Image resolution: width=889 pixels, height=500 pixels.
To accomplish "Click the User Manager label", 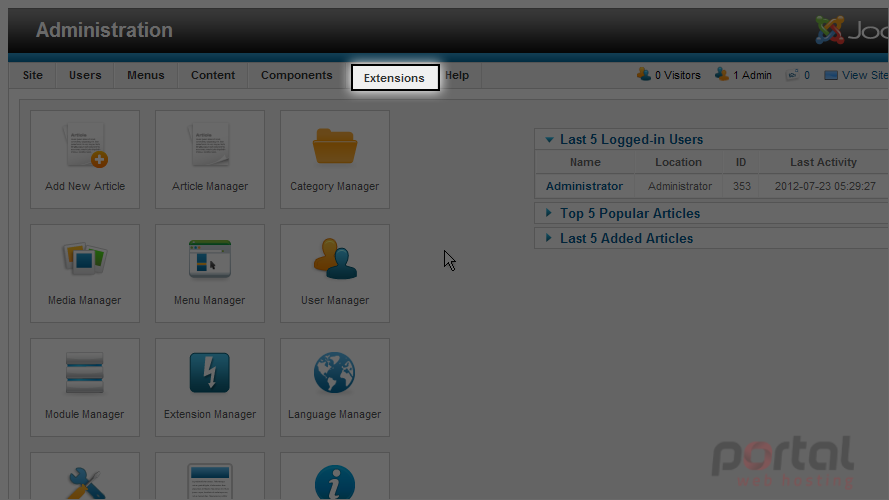I will [x=335, y=300].
